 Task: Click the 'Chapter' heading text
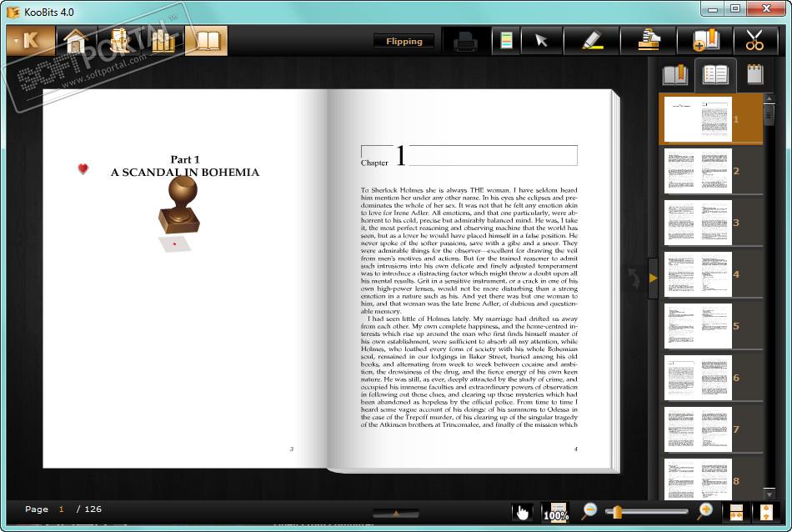(374, 163)
